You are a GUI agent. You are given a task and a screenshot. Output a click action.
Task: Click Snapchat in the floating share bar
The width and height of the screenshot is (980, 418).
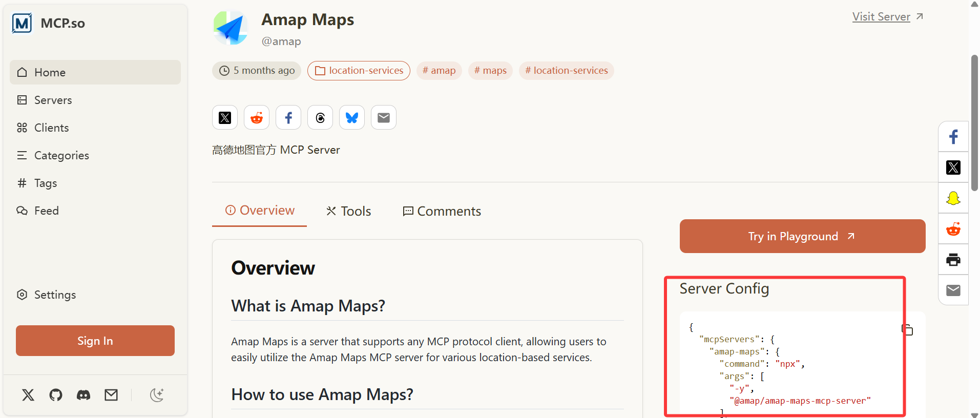(953, 198)
